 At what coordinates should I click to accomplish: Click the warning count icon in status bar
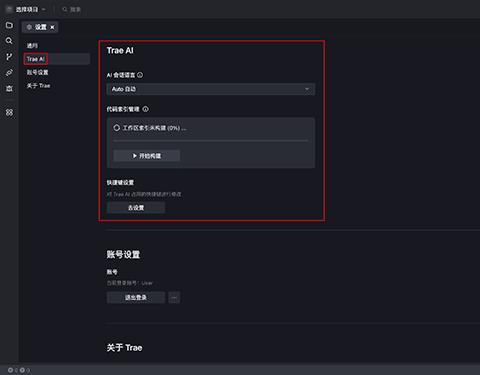[x=22, y=370]
